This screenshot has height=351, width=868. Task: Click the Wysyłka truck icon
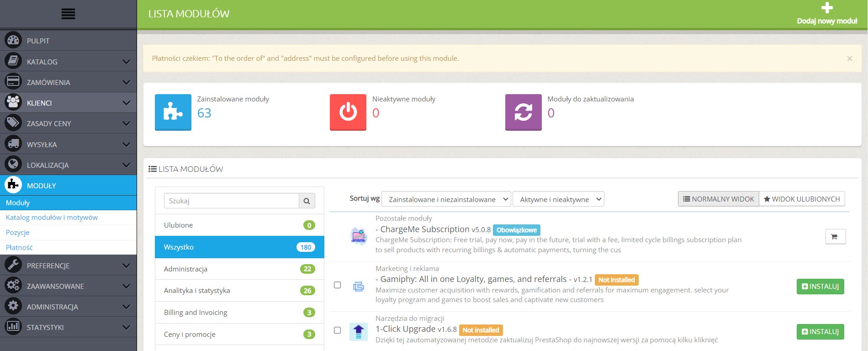pos(13,144)
